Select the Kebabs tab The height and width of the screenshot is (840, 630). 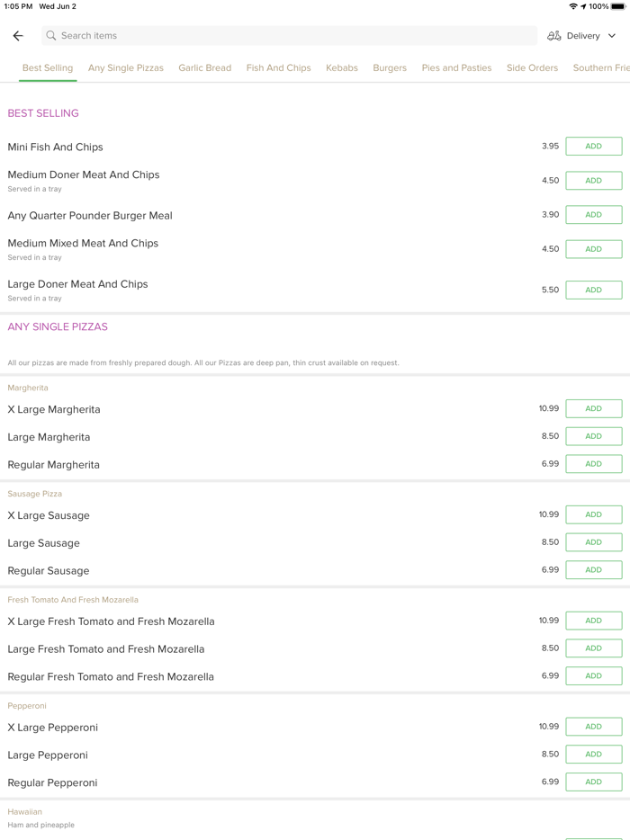pyautogui.click(x=342, y=68)
